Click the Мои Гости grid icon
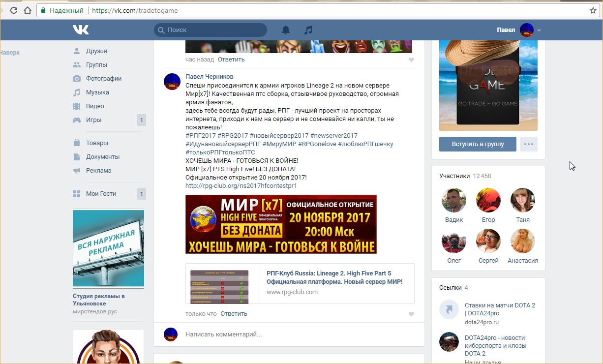 point(77,194)
